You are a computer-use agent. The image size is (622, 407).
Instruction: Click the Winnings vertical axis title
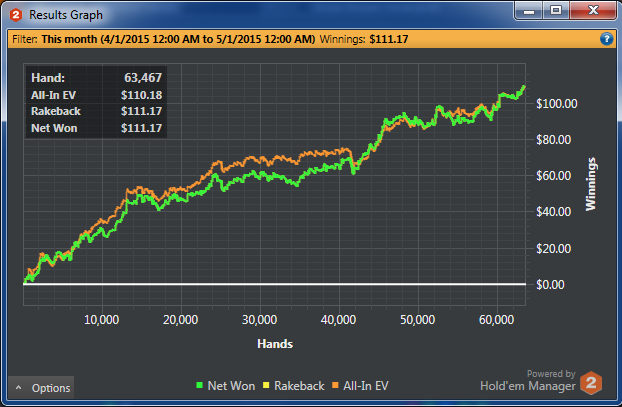(x=591, y=184)
